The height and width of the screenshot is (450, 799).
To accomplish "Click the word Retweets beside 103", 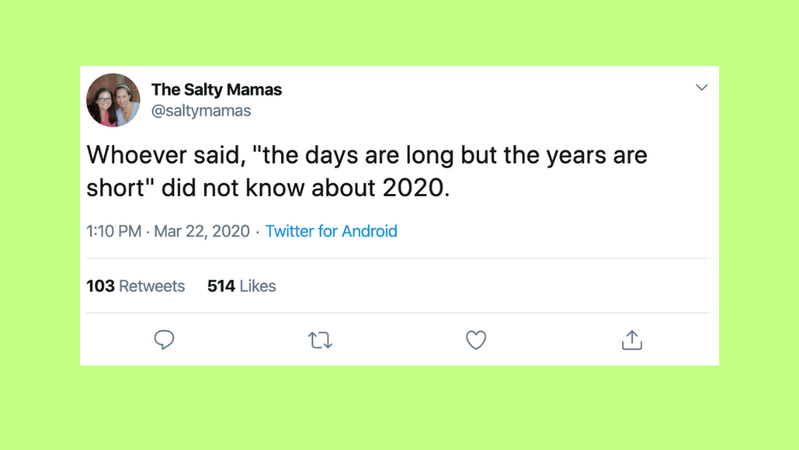I will coord(152,286).
